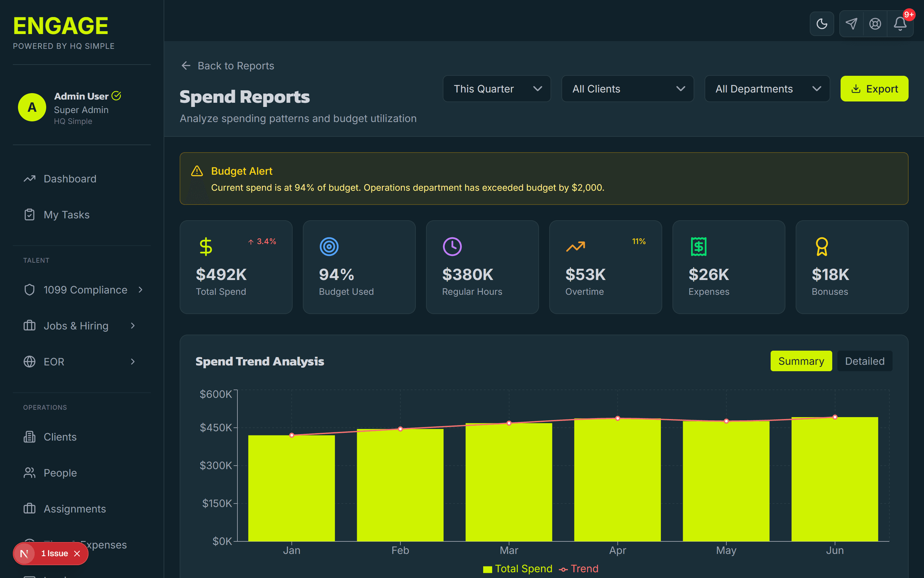Click the Apr trend data point
Image resolution: width=924 pixels, height=578 pixels.
618,419
